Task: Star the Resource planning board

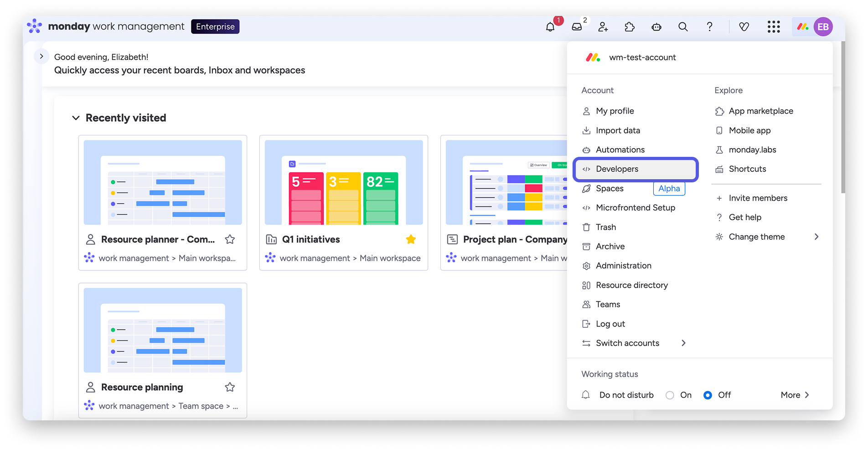Action: click(x=230, y=387)
